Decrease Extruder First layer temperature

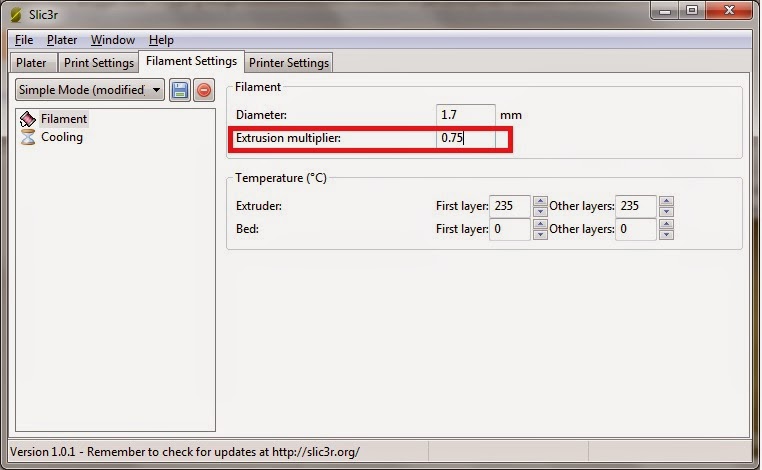tap(540, 211)
